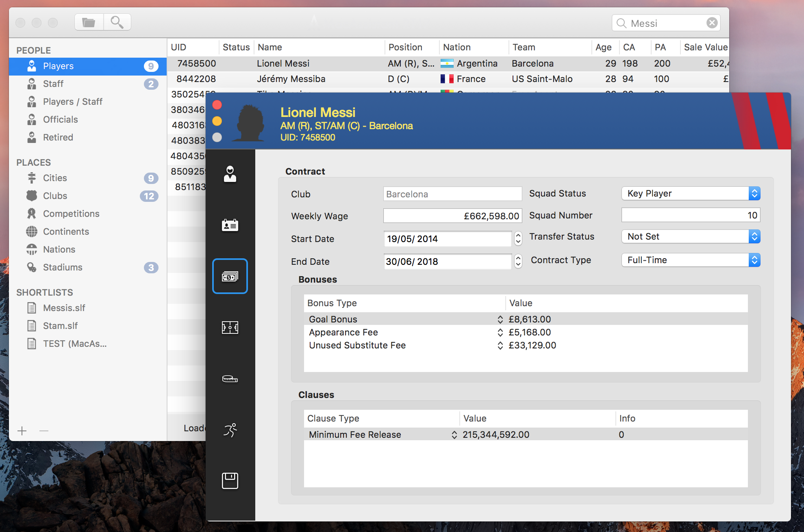Open Cities under Places

point(88,178)
